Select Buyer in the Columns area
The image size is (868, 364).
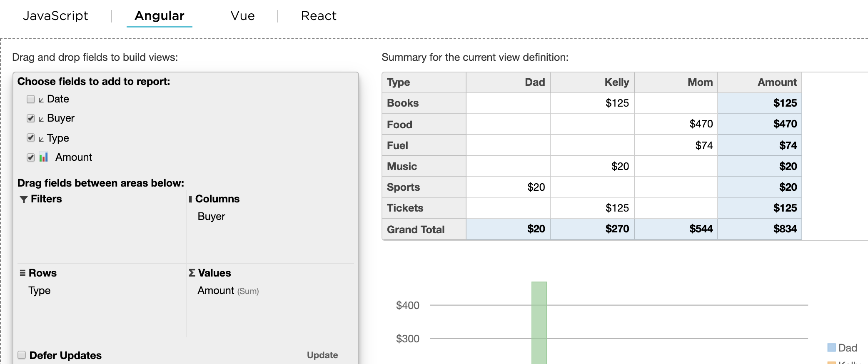coord(211,217)
